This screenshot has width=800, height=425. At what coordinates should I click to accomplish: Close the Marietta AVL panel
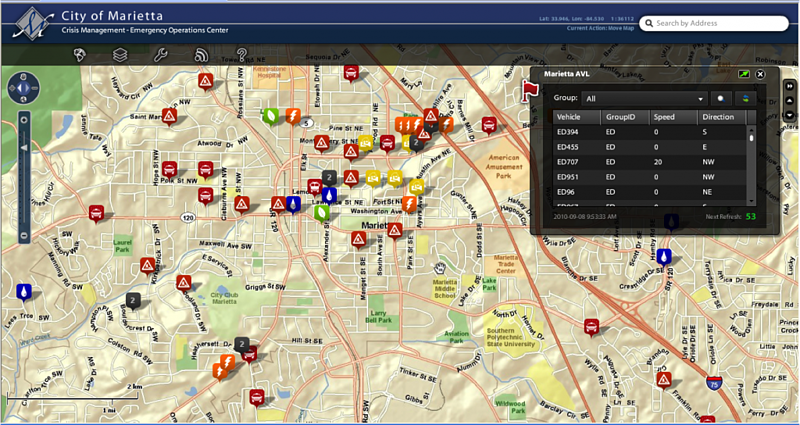(760, 74)
